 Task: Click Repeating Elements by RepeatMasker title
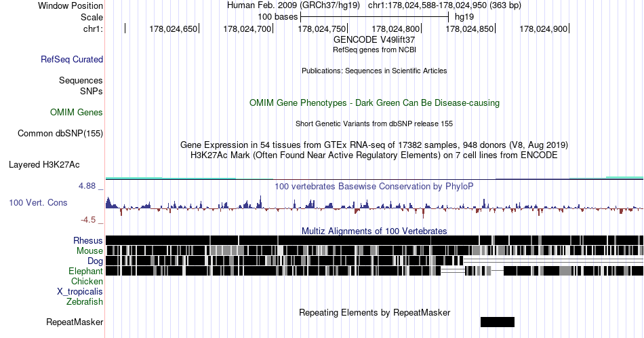point(374,312)
